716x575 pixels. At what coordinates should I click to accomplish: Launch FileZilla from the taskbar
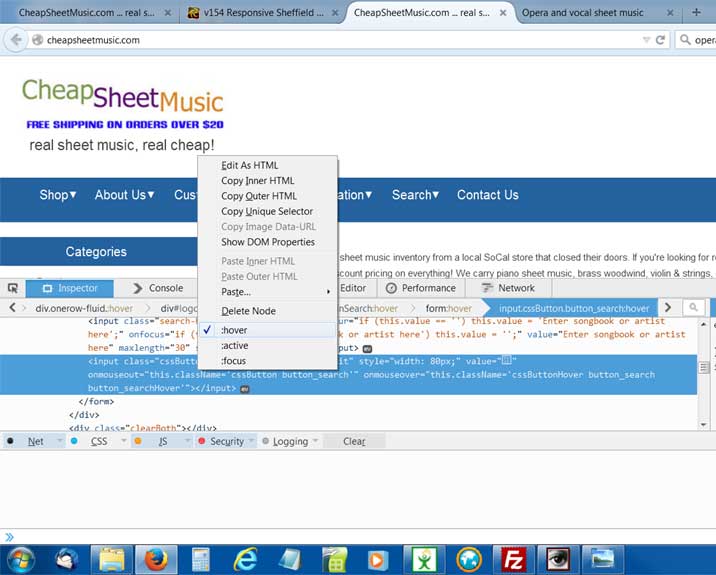point(514,560)
